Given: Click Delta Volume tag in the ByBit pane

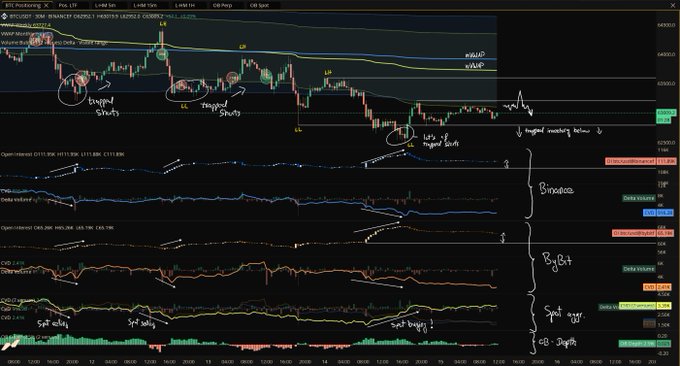Looking at the screenshot, I should [x=638, y=269].
